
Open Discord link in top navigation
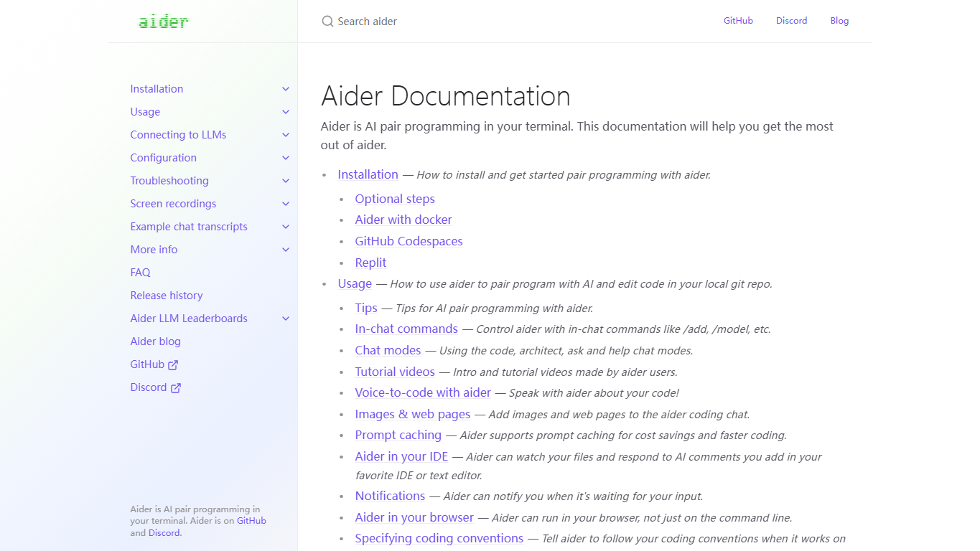pos(791,21)
